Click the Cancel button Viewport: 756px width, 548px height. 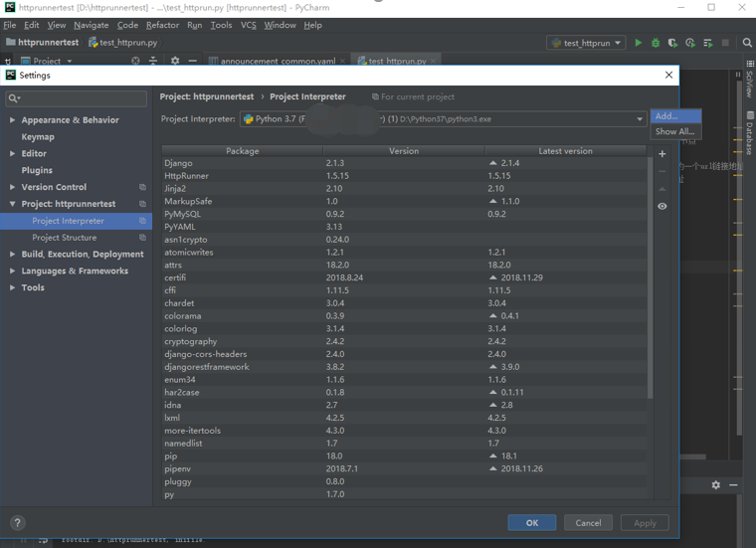(588, 523)
